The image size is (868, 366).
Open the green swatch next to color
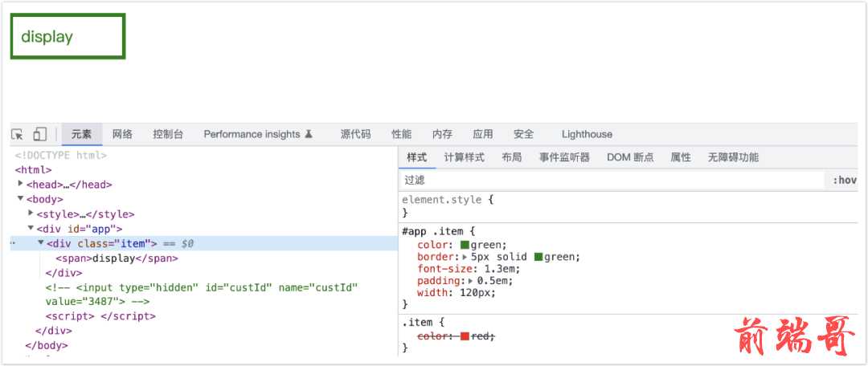465,245
